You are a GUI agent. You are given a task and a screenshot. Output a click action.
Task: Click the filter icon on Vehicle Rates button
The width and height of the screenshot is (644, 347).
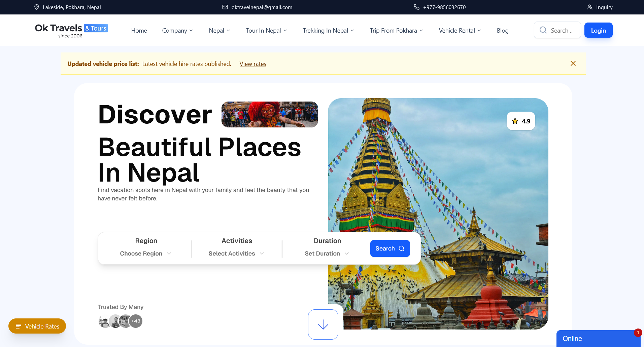click(x=19, y=326)
